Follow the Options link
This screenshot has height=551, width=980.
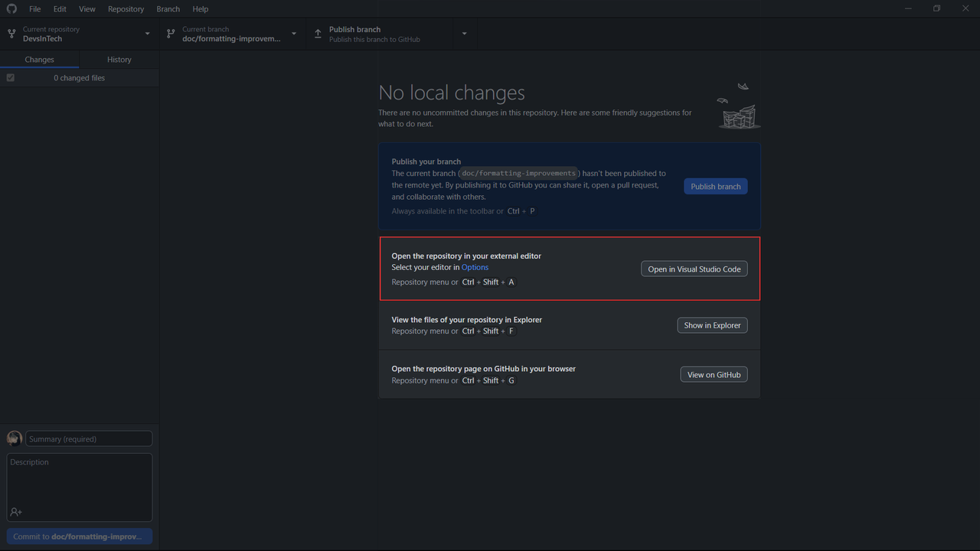click(x=475, y=267)
